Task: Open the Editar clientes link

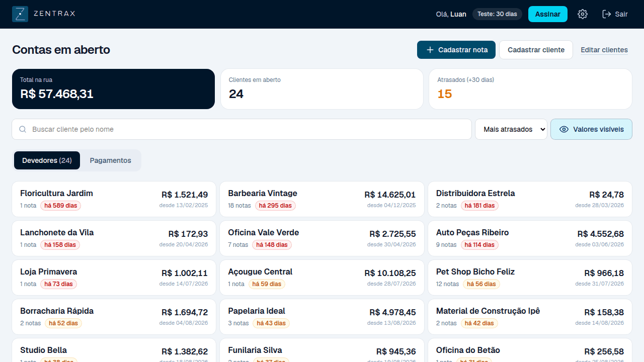Action: click(x=604, y=50)
